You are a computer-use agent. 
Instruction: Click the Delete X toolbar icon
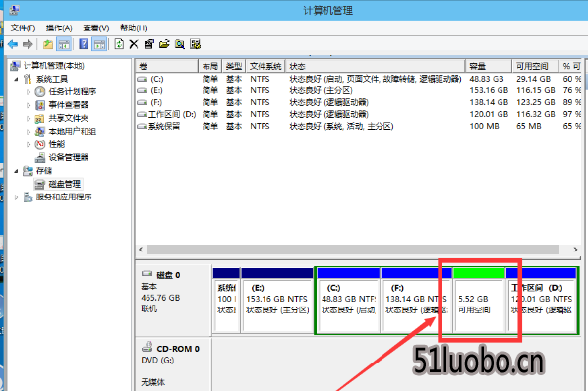134,44
